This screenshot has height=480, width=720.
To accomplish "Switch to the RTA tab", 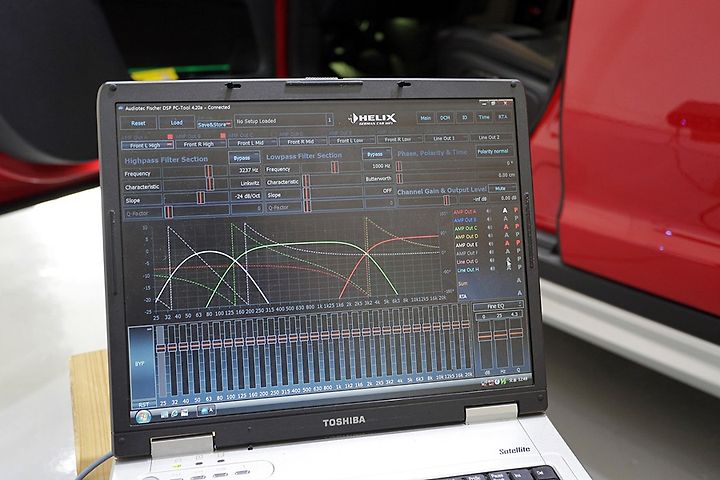I will click(x=503, y=116).
